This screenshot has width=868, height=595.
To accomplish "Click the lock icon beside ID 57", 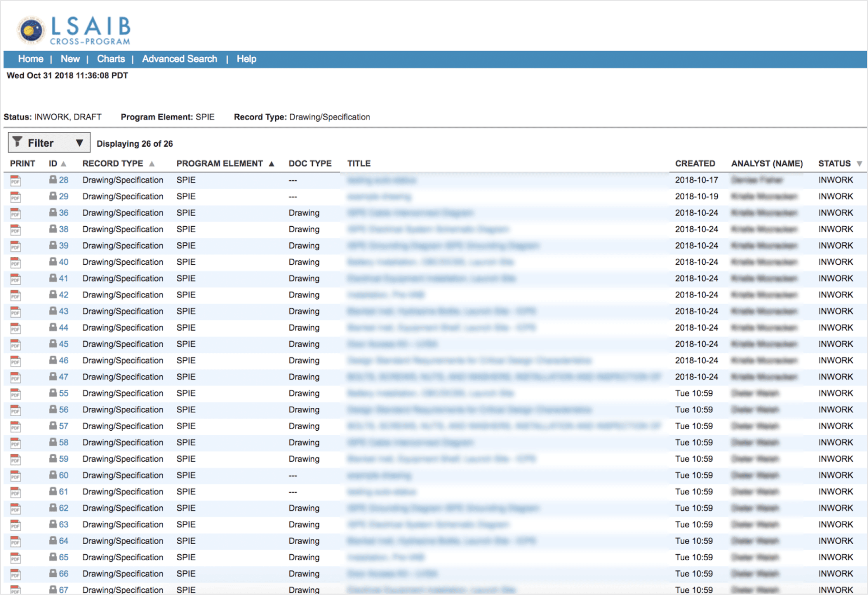I will pyautogui.click(x=53, y=426).
